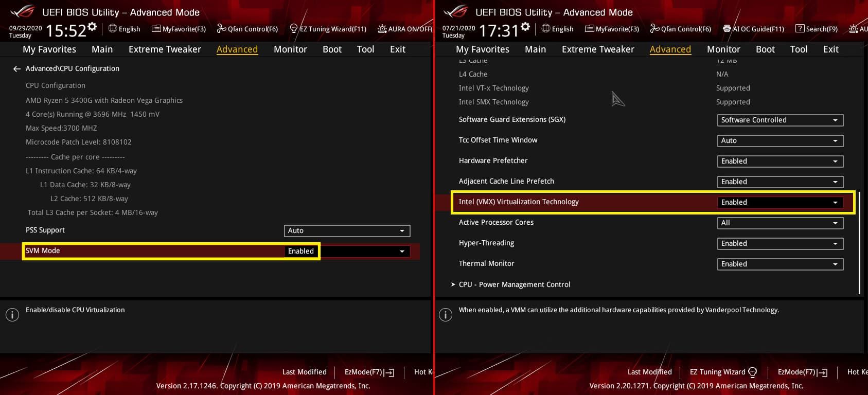Open the Hardware Prefetcher dropdown

click(x=780, y=161)
